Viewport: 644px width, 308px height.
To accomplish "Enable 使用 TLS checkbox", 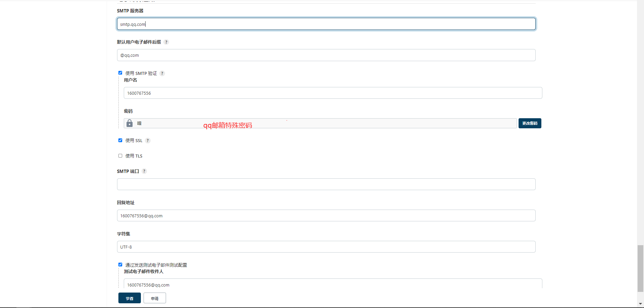I will pyautogui.click(x=120, y=156).
